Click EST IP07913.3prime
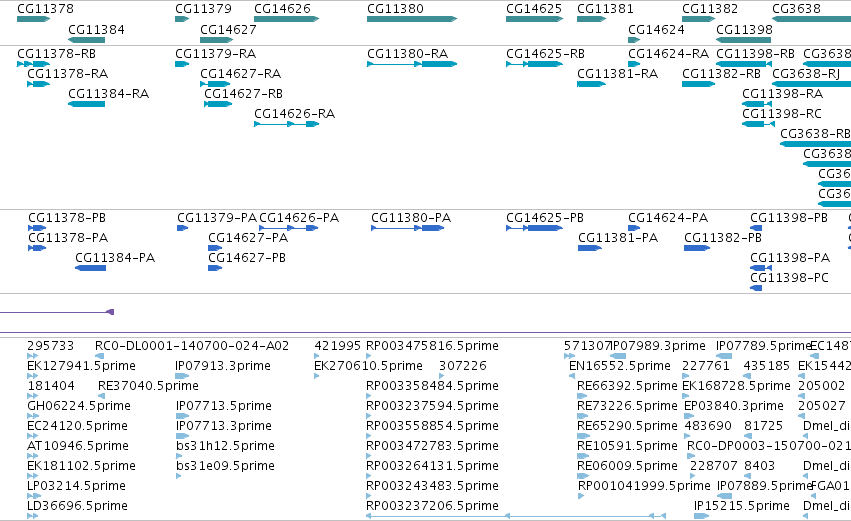 [x=223, y=366]
